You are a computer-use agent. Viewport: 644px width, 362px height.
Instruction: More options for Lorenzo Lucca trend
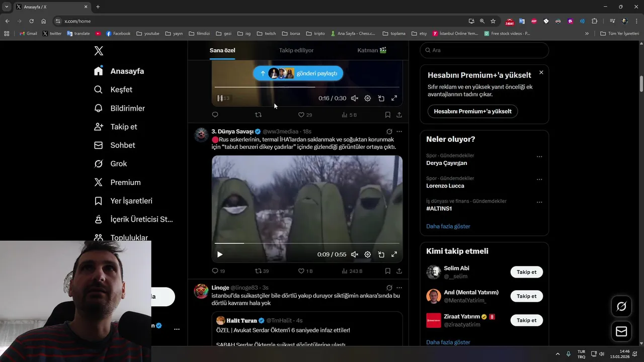539,179
